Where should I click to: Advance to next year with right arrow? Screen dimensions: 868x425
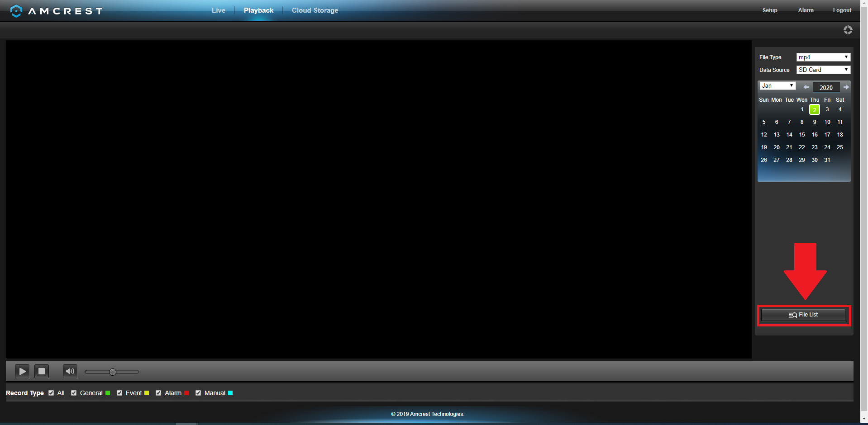pos(846,87)
